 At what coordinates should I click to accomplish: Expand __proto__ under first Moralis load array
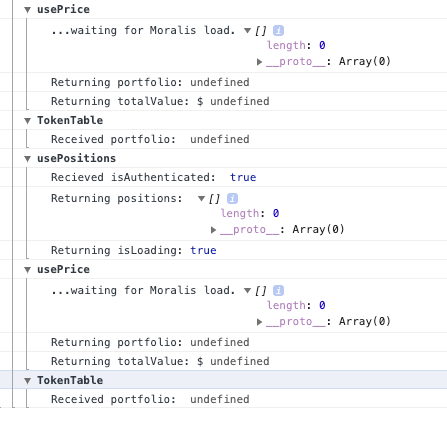[259, 62]
